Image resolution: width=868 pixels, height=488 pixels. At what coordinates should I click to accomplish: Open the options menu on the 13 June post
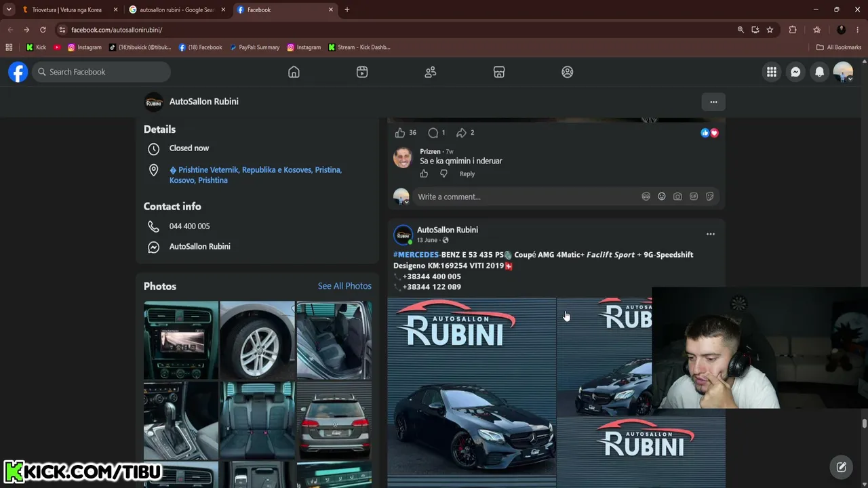pos(710,234)
